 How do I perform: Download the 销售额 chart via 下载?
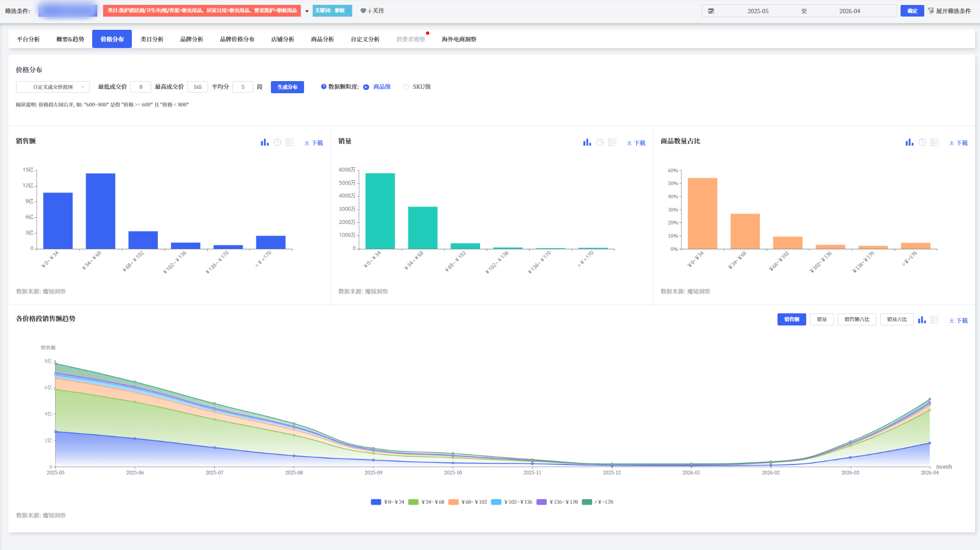click(x=314, y=143)
